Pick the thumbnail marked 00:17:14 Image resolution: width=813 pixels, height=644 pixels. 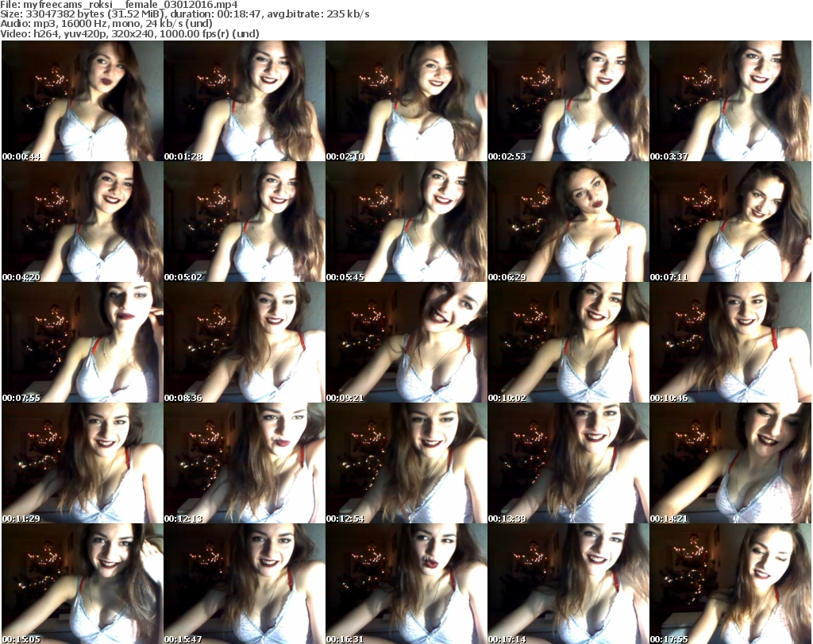(568, 584)
